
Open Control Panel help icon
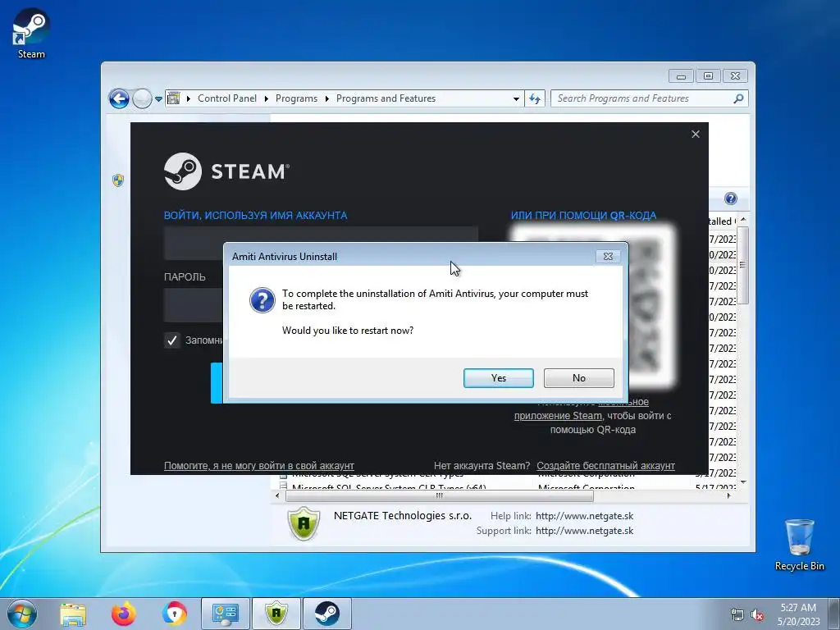tap(731, 199)
